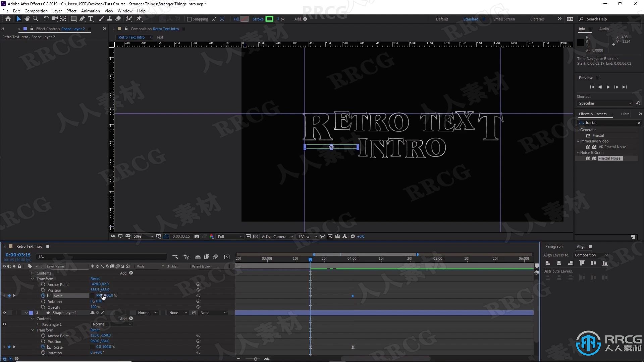Click the Reset button under Transform
This screenshot has height=362, width=644.
click(x=95, y=279)
